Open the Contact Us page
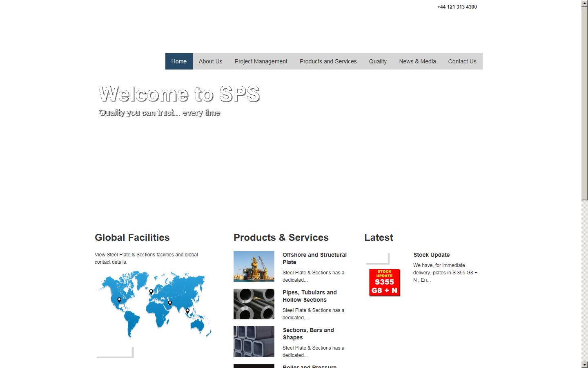Image resolution: width=588 pixels, height=368 pixels. tap(462, 61)
